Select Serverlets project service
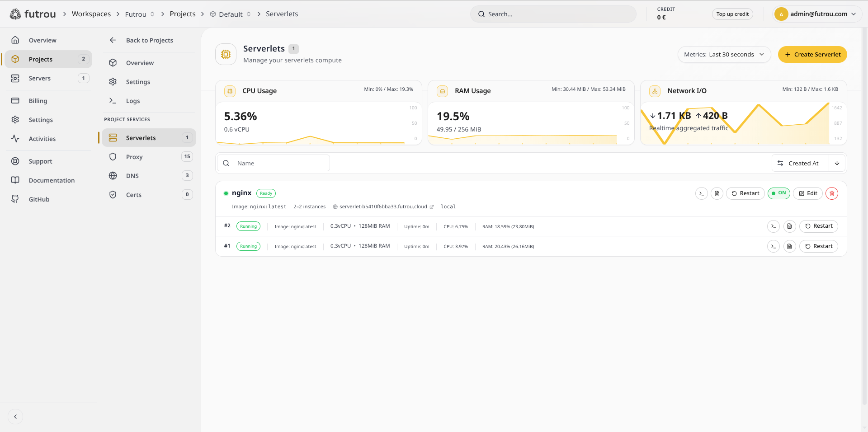 click(x=149, y=138)
